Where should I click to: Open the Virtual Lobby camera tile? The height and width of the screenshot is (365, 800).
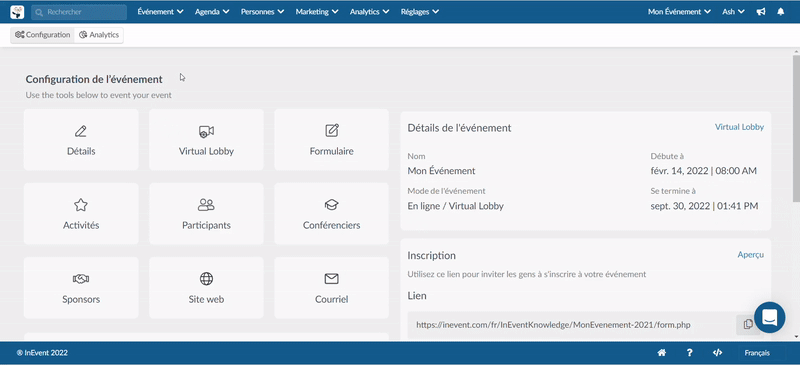tap(206, 139)
